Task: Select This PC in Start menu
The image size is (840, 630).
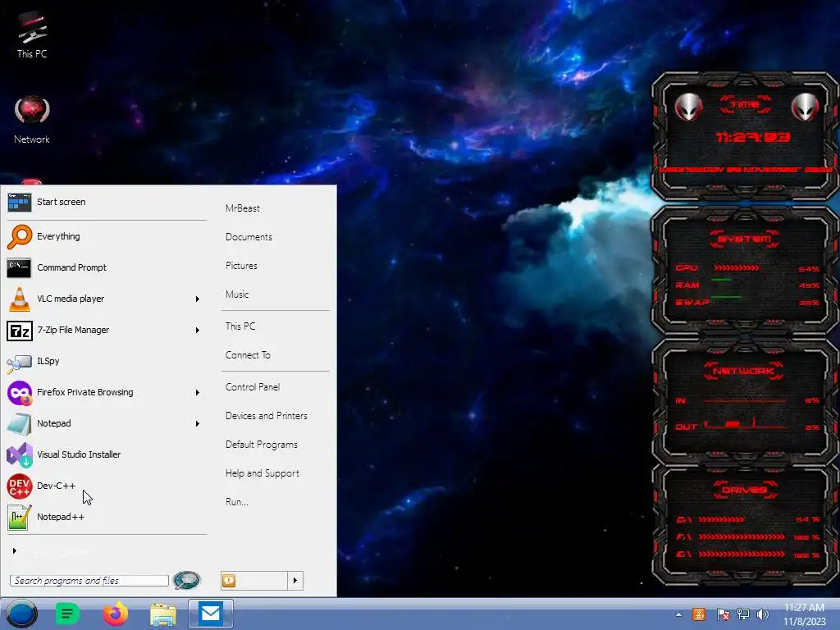Action: click(240, 326)
